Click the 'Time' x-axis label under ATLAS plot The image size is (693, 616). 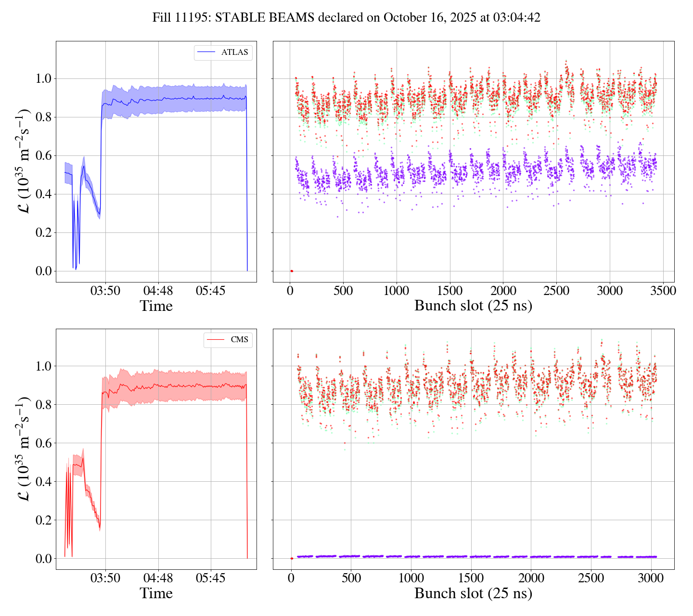pos(156,306)
